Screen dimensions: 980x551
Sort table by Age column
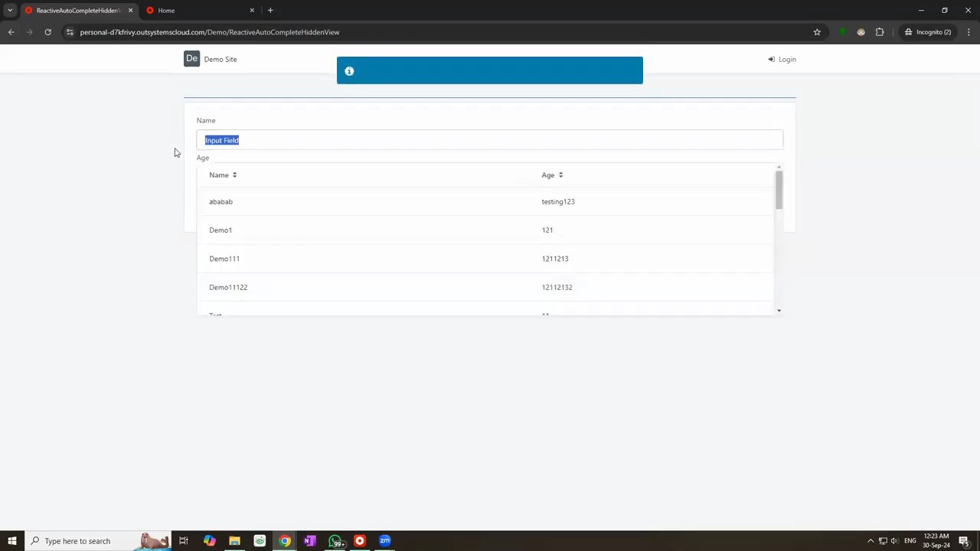(x=548, y=175)
